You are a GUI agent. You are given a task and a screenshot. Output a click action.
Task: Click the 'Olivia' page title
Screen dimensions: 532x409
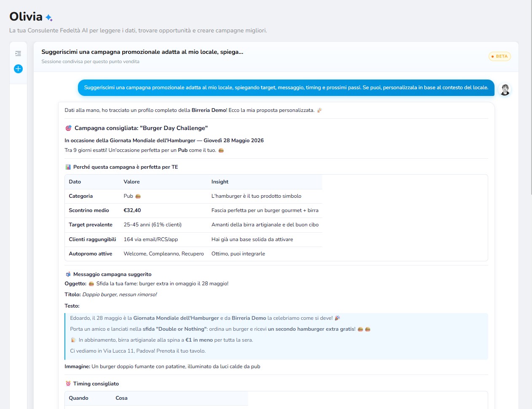pyautogui.click(x=26, y=17)
